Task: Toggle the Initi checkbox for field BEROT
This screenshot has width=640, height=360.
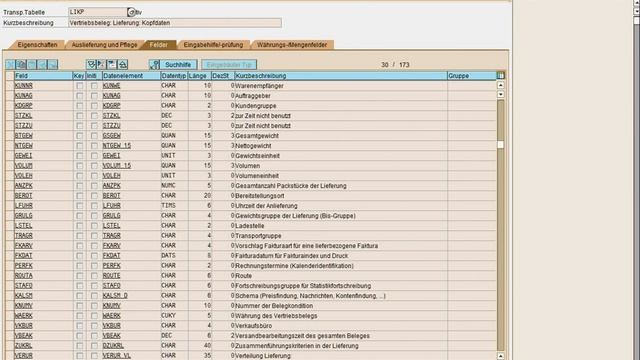Action: [94, 196]
